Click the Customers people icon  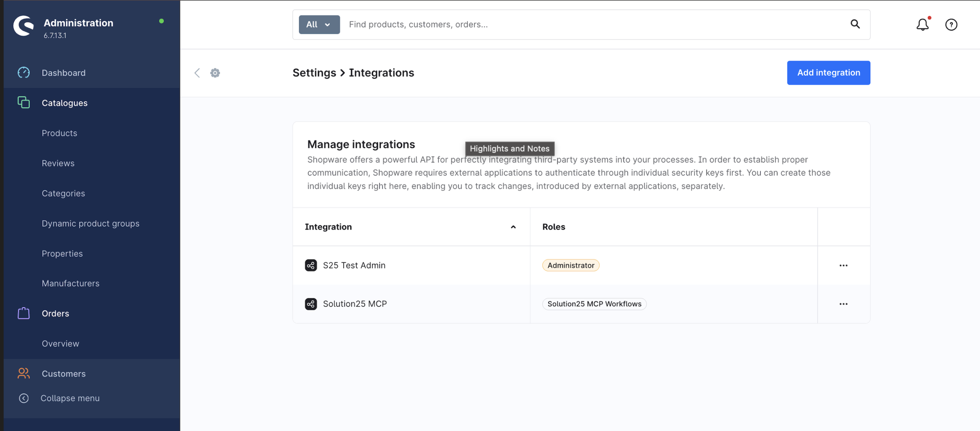24,373
